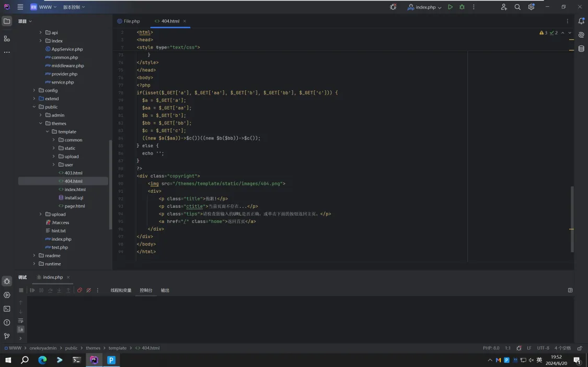The image size is (588, 367).
Task: Click the Step Into debug icon
Action: (59, 290)
